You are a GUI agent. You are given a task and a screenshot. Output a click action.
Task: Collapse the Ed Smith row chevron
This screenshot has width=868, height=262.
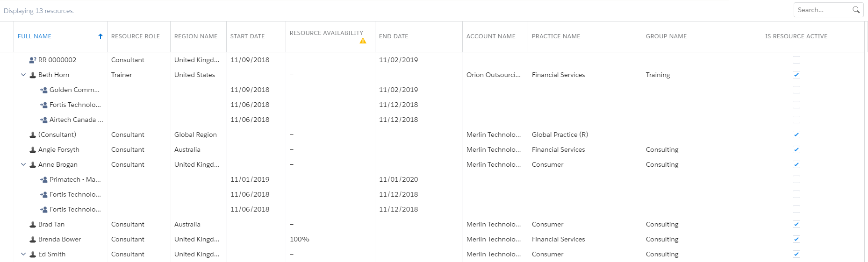coord(23,254)
